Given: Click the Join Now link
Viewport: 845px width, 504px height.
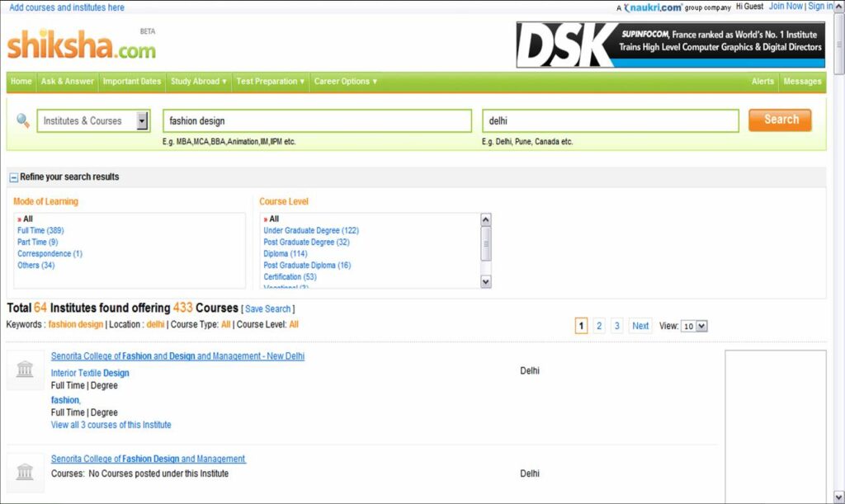Looking at the screenshot, I should tap(786, 7).
